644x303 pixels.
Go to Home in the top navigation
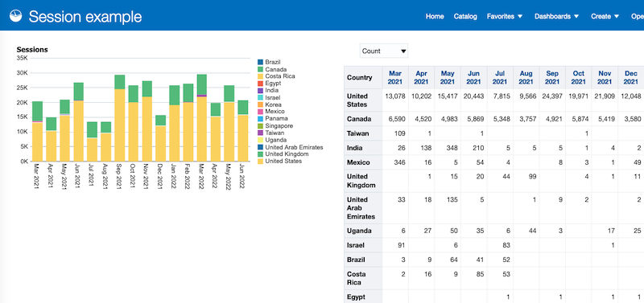pos(435,16)
